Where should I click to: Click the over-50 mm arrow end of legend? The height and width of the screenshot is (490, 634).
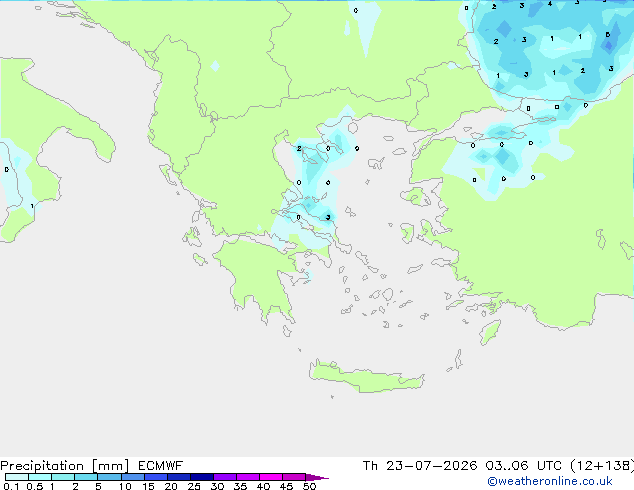[317, 477]
